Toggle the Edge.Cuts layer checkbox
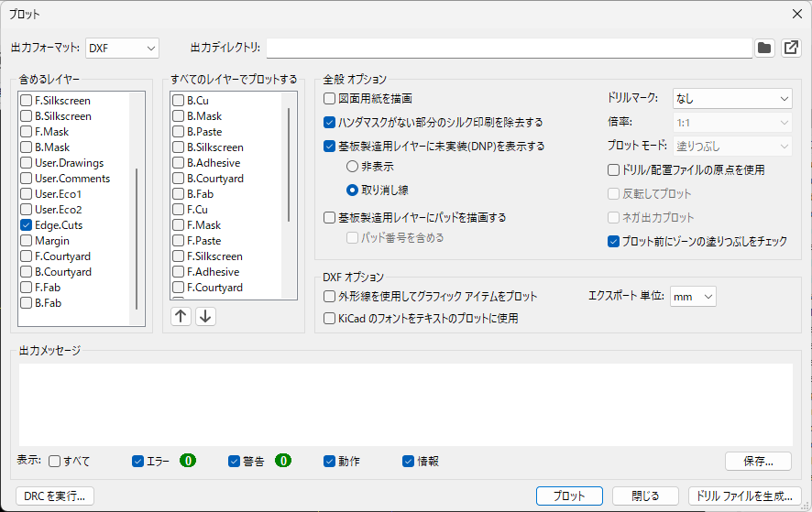 click(27, 225)
